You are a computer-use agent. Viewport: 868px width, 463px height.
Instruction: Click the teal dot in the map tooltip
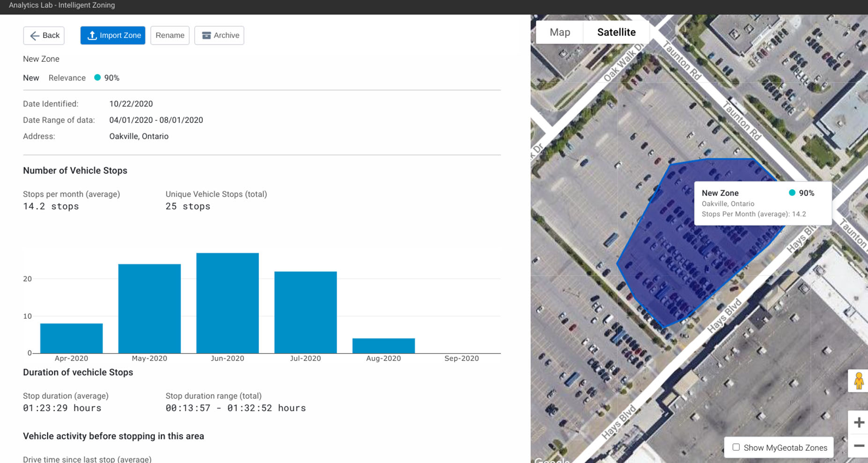click(x=791, y=192)
